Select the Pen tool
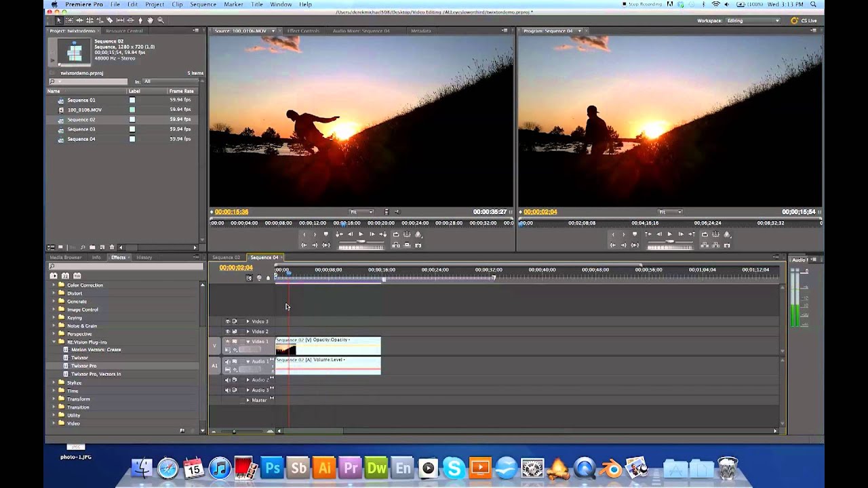The height and width of the screenshot is (488, 868). tap(140, 20)
